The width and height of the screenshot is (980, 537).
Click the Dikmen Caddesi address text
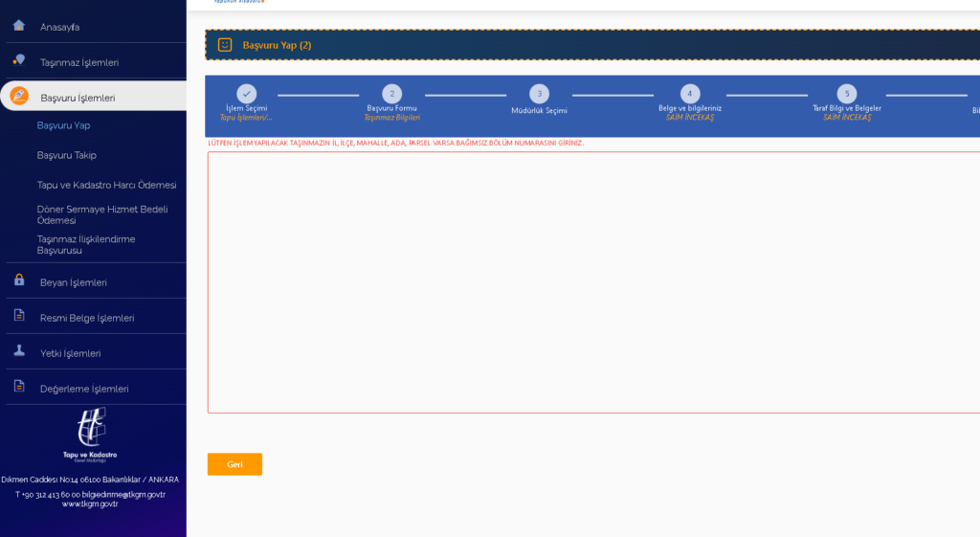(90, 480)
